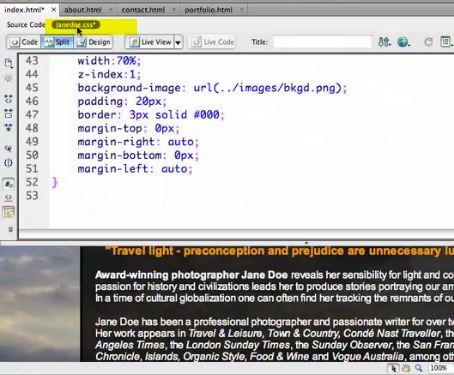Switch to about.html document tab
The height and width of the screenshot is (375, 454).
pyautogui.click(x=83, y=10)
